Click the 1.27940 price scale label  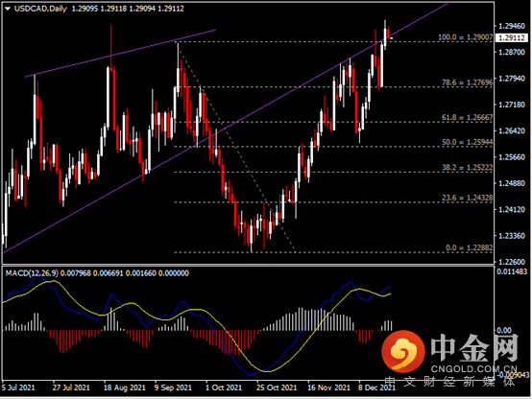(x=512, y=79)
